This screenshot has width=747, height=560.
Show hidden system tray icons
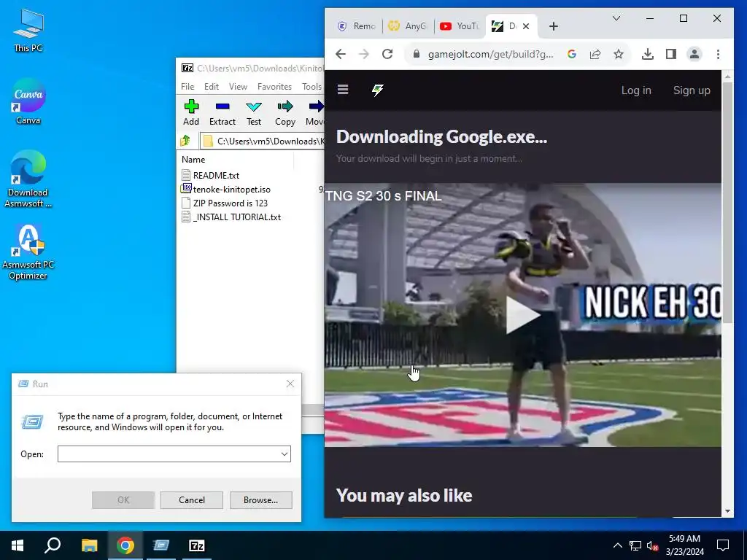point(617,545)
